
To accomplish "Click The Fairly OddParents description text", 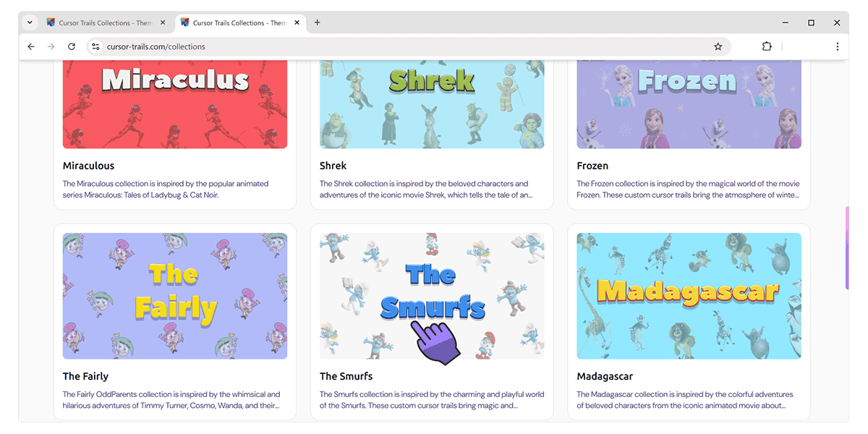I will coord(171,400).
